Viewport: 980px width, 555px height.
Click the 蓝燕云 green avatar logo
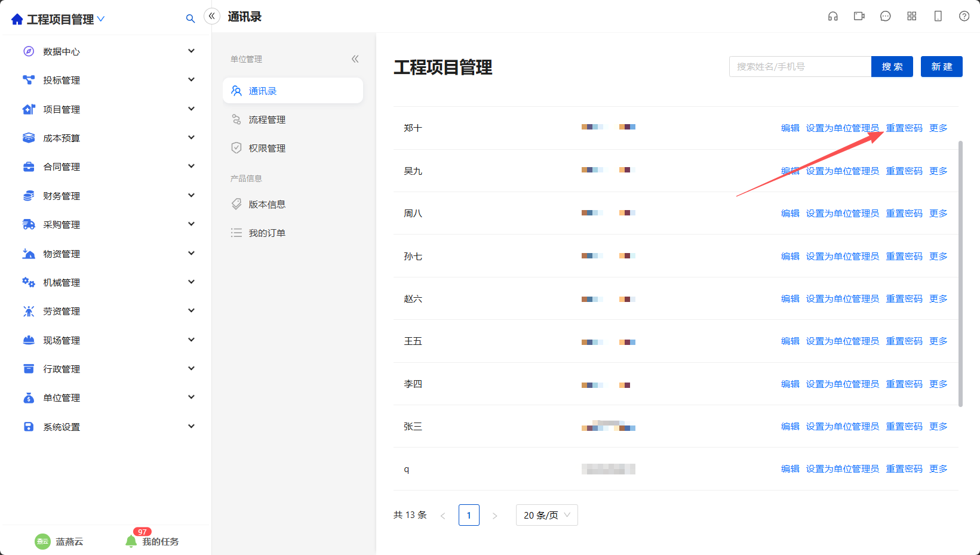[42, 541]
